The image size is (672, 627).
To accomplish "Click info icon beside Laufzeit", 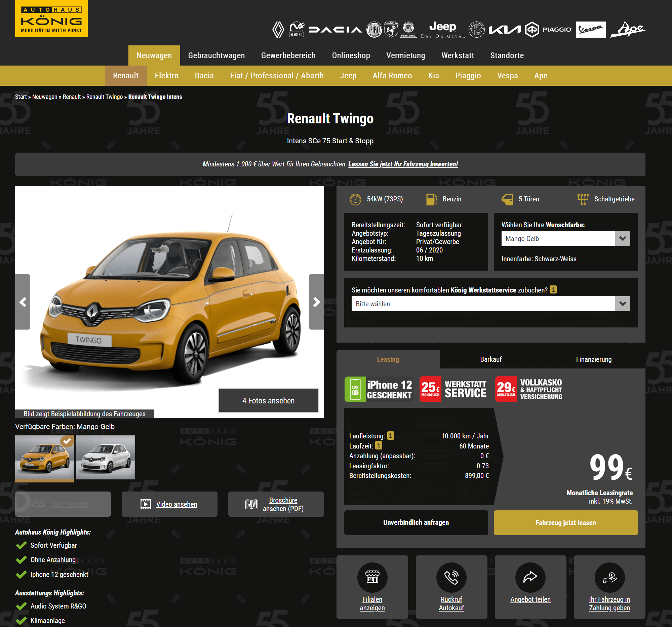I will (379, 445).
